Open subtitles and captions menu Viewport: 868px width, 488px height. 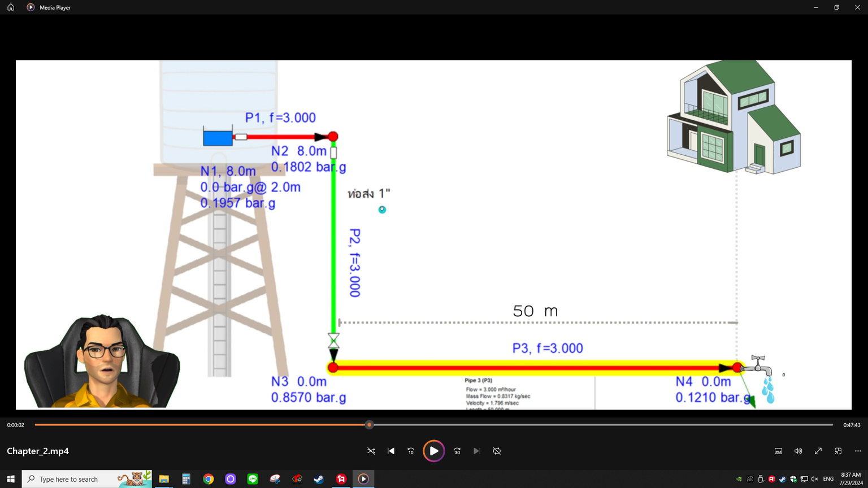(x=778, y=451)
